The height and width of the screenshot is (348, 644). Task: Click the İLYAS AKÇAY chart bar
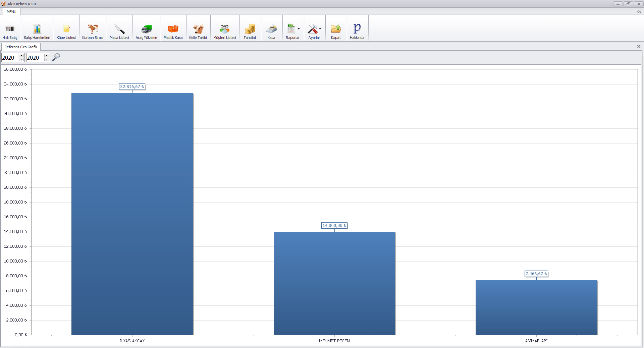click(x=132, y=215)
